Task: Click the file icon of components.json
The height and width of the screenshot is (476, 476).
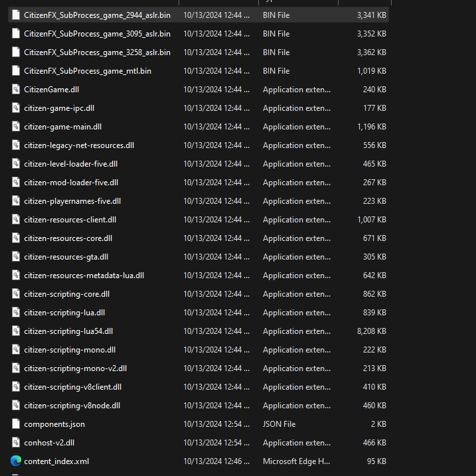Action: coord(16,424)
